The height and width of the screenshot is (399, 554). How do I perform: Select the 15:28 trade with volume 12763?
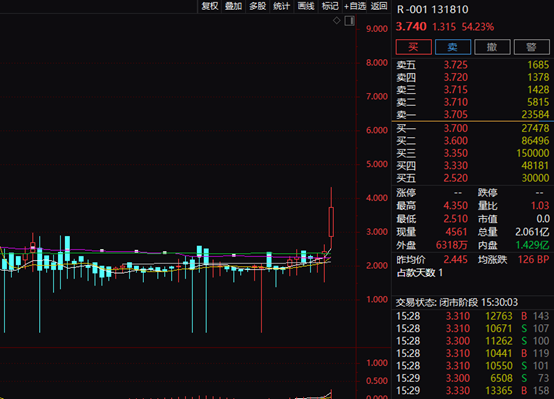coord(472,316)
